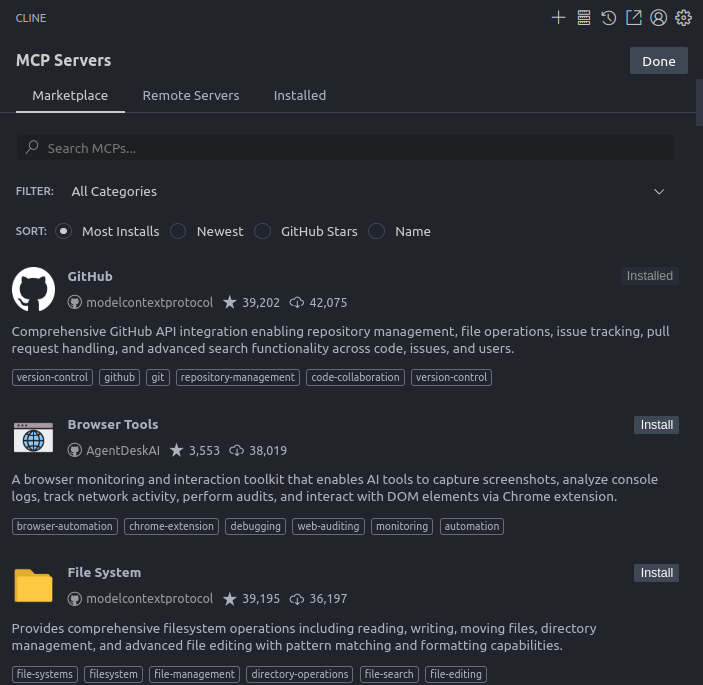Viewport: 703px width, 685px height.
Task: Click the Browser Tools globe logo
Action: coord(34,437)
